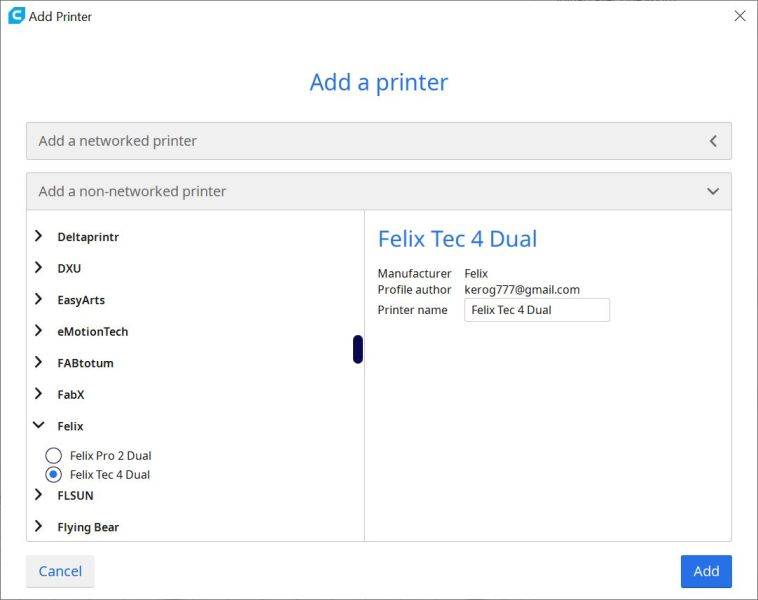The height and width of the screenshot is (600, 758).
Task: Click the Cura logo icon in title bar
Action: [x=16, y=16]
